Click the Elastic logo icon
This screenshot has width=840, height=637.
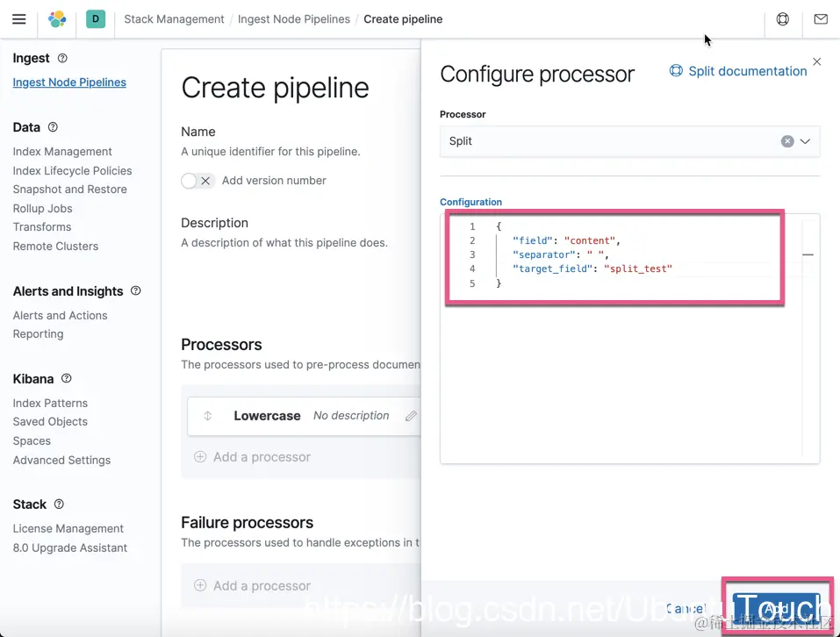click(57, 19)
